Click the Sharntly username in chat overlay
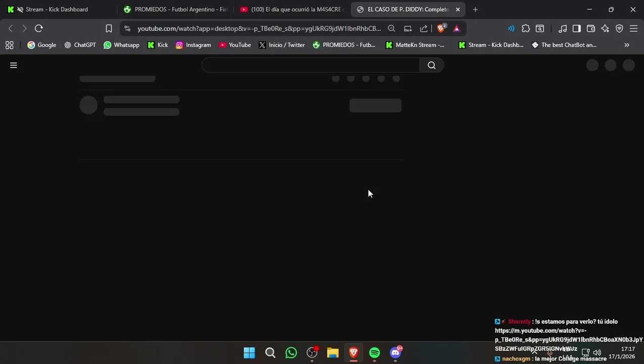This screenshot has height=364, width=644. coord(519,322)
